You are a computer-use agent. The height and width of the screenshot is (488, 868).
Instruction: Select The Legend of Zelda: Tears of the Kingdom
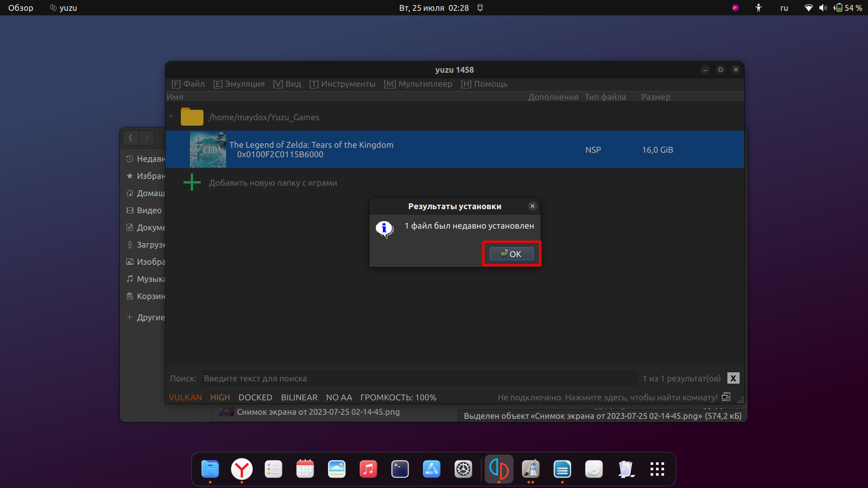(311, 145)
